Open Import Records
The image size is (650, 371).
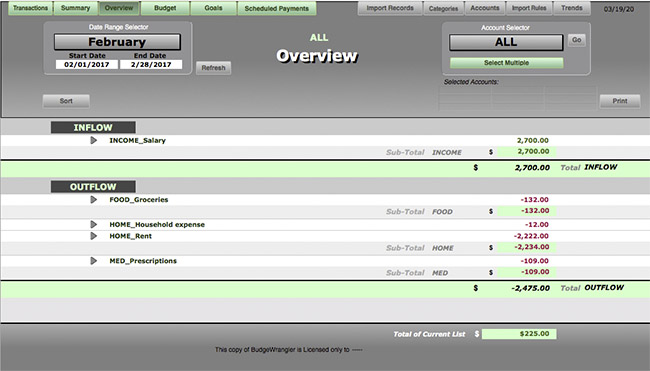390,8
